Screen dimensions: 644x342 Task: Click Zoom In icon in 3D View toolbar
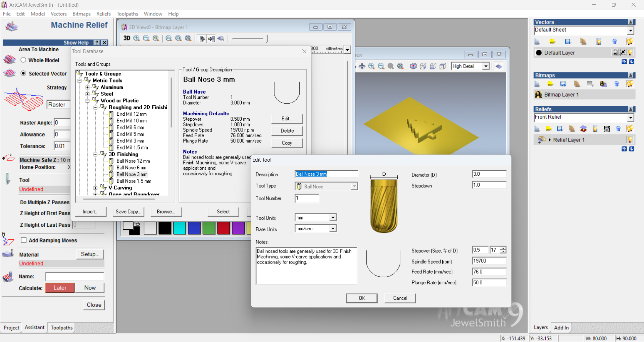tap(371, 66)
